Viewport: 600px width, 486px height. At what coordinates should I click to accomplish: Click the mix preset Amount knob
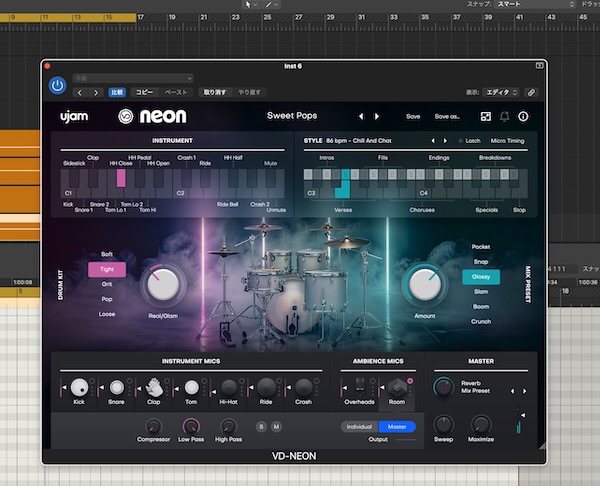[425, 285]
